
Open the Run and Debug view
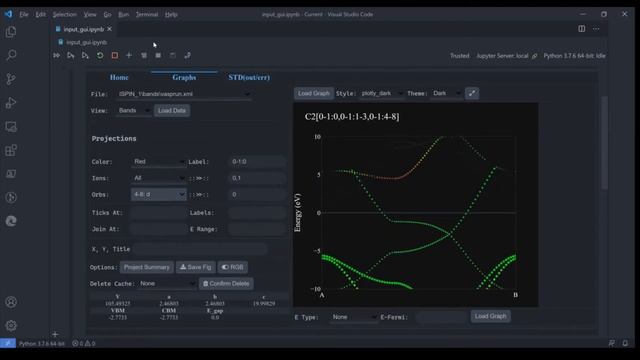11,102
